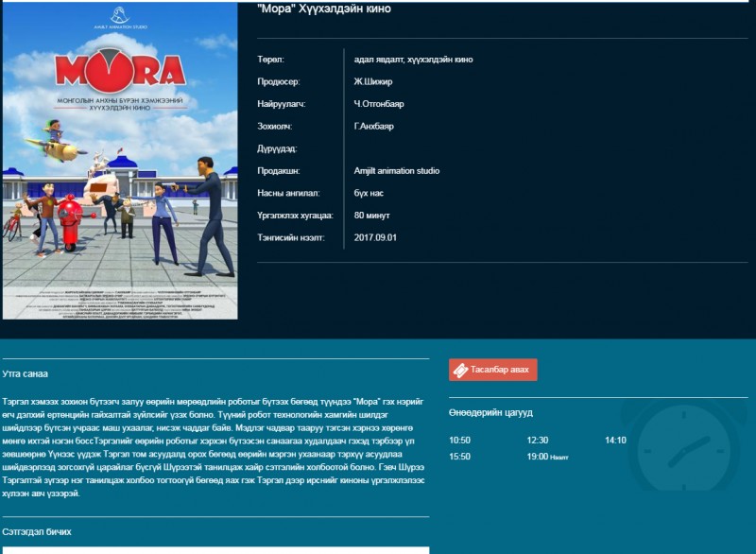
Task: Click duration value 80 минут
Action: tap(371, 215)
